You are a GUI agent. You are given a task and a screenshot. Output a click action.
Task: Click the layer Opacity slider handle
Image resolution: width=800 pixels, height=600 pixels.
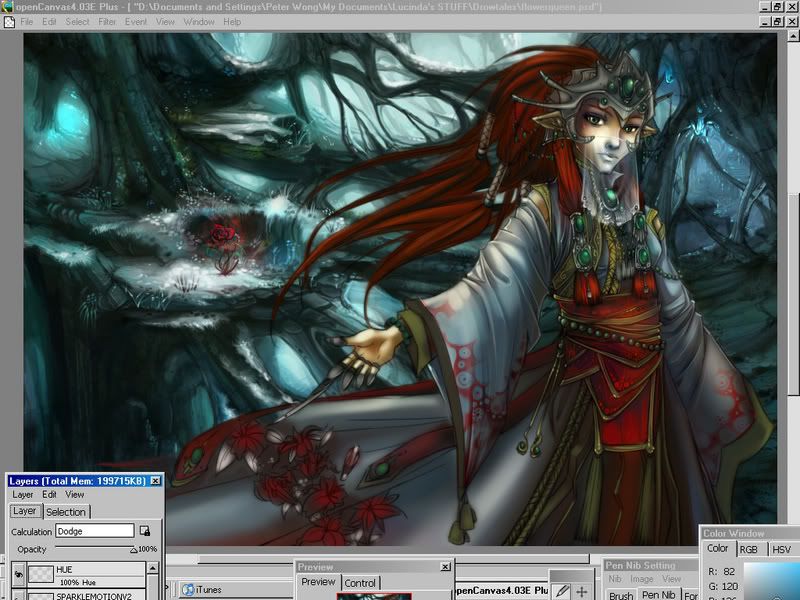134,550
